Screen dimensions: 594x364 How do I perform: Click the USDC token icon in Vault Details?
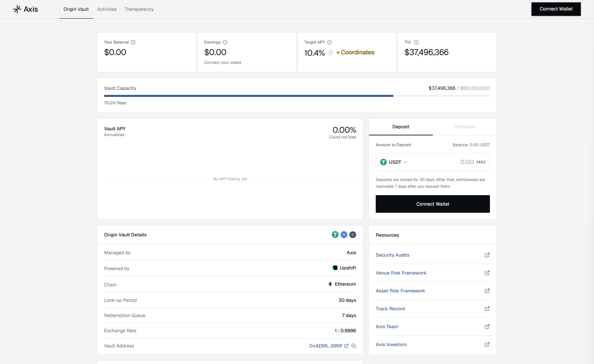(344, 235)
